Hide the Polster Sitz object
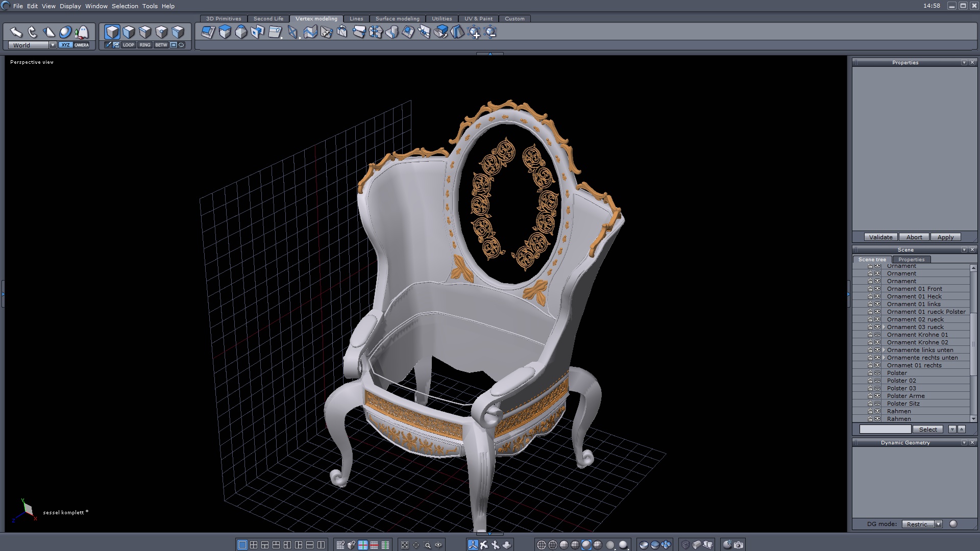 [x=877, y=404]
